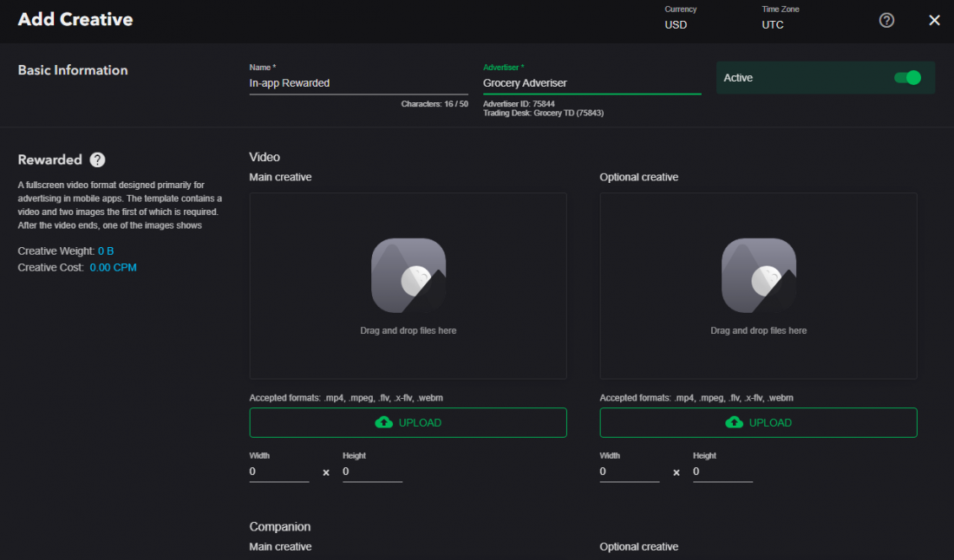The width and height of the screenshot is (954, 560).
Task: Toggle the Active switch off
Action: click(x=907, y=78)
